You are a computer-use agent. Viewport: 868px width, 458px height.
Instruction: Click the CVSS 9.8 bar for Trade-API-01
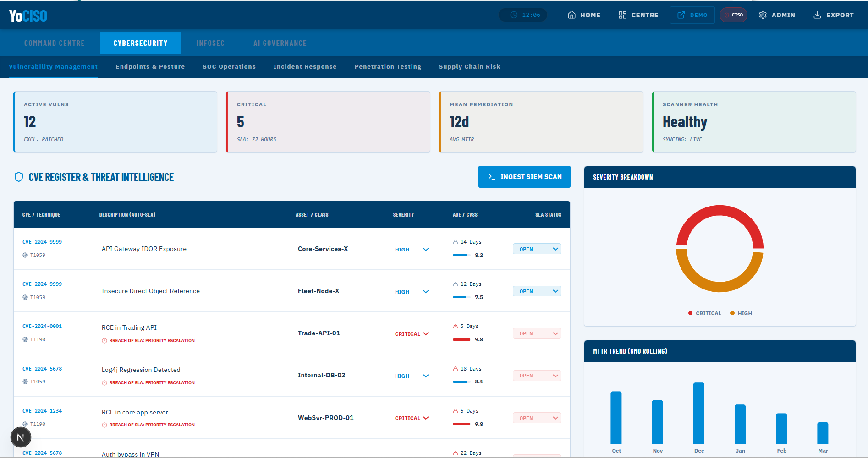[x=461, y=339]
